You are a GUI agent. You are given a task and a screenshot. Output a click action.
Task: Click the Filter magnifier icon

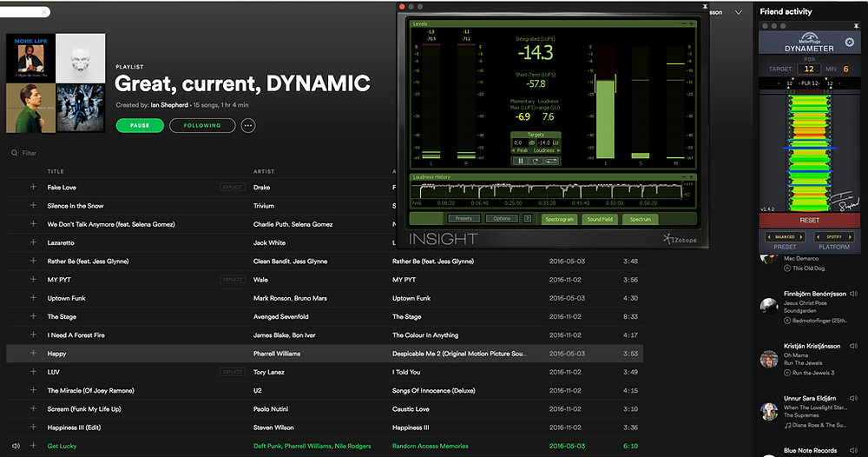15,153
